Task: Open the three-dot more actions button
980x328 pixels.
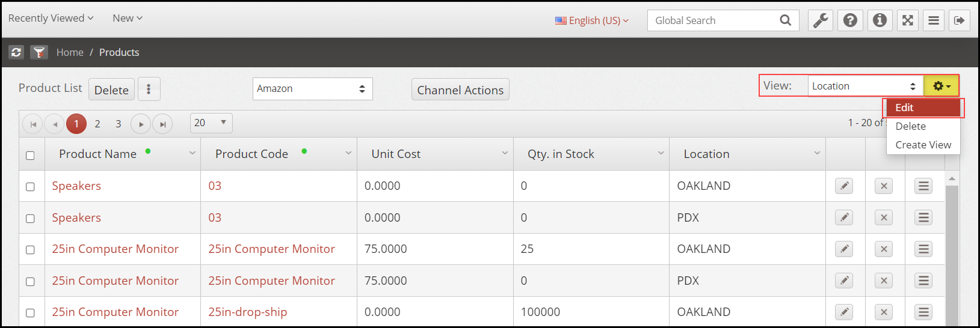Action: click(x=149, y=90)
